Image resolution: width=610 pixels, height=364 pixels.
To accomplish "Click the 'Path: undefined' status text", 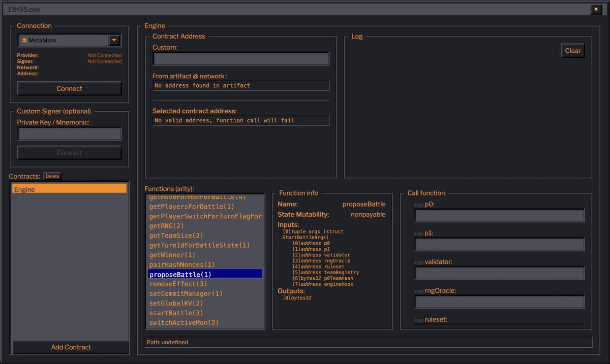I will [167, 342].
